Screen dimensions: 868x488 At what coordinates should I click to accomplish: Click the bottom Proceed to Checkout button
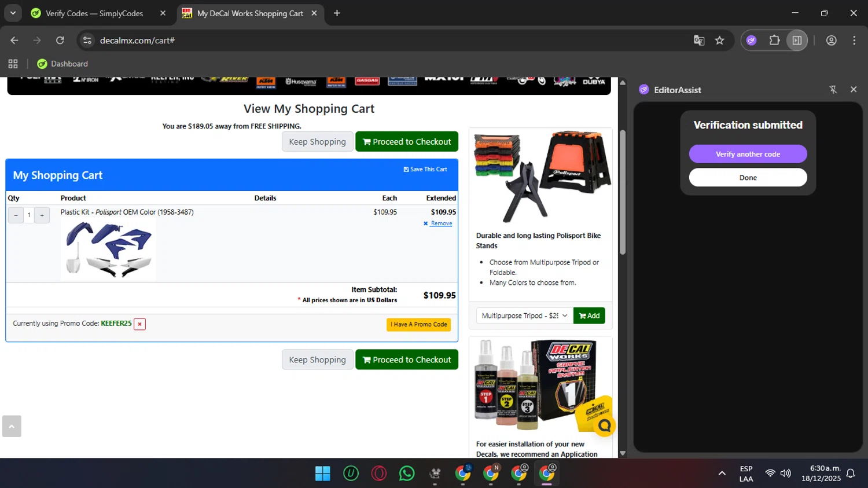pos(407,359)
